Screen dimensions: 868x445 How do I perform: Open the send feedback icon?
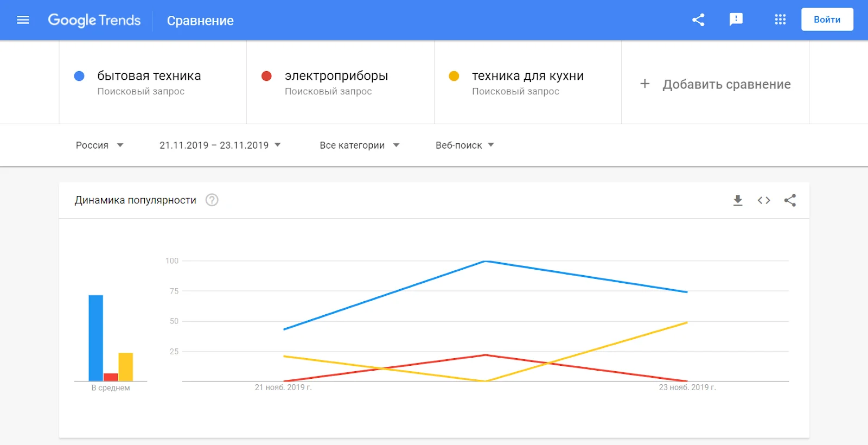(736, 20)
